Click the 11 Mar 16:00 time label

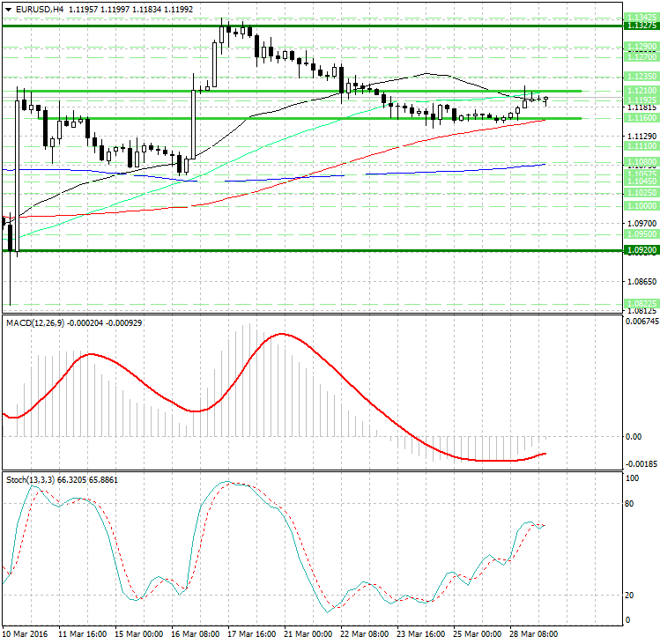[83, 634]
